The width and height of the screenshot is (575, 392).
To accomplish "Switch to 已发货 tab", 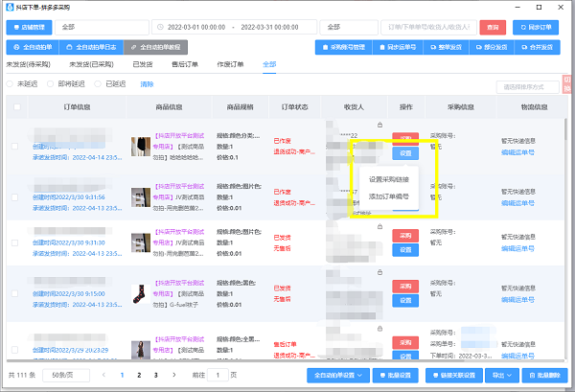I will coord(142,64).
